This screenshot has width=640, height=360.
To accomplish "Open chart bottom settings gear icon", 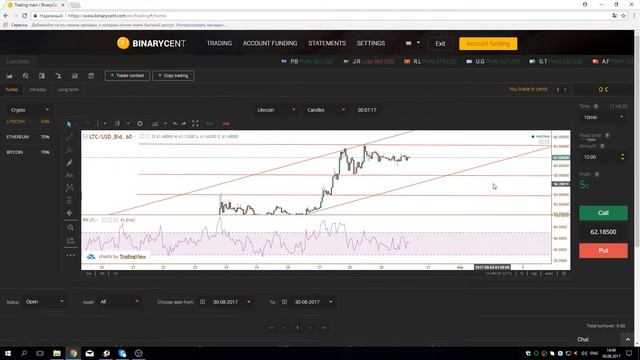I will pyautogui.click(x=564, y=273).
